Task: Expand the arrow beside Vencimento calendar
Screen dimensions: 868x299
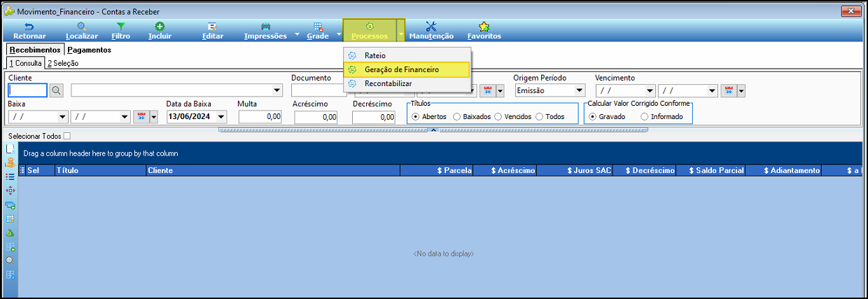Action: click(x=741, y=91)
